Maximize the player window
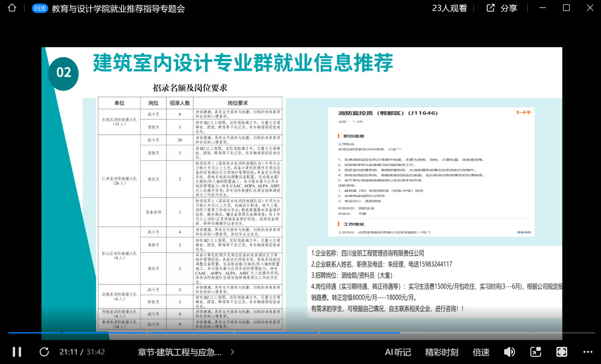The image size is (601, 364). click(x=566, y=8)
